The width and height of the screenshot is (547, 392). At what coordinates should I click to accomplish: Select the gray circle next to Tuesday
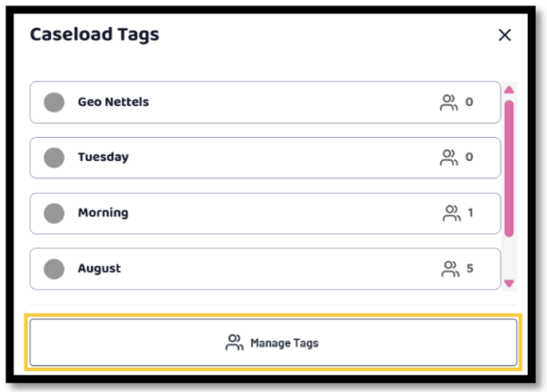point(54,158)
